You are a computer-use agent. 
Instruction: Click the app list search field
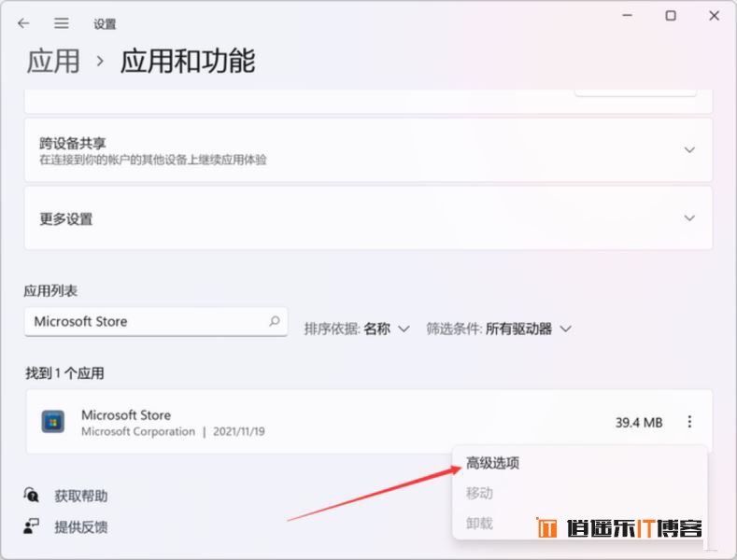coord(156,322)
